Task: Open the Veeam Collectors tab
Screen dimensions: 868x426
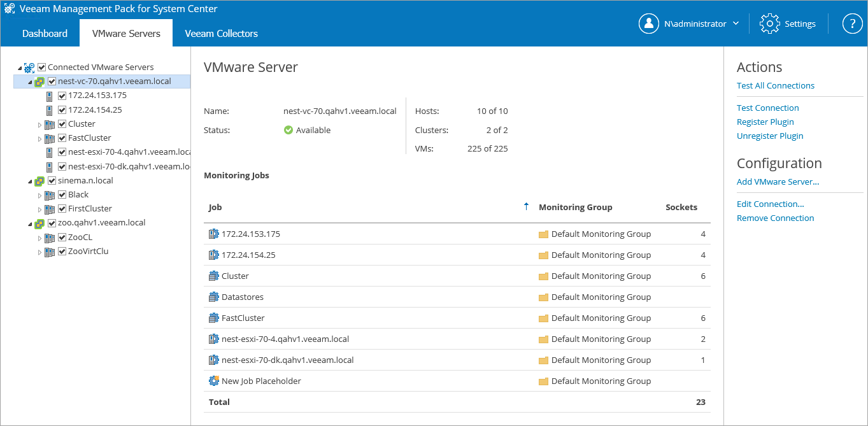Action: coord(221,33)
